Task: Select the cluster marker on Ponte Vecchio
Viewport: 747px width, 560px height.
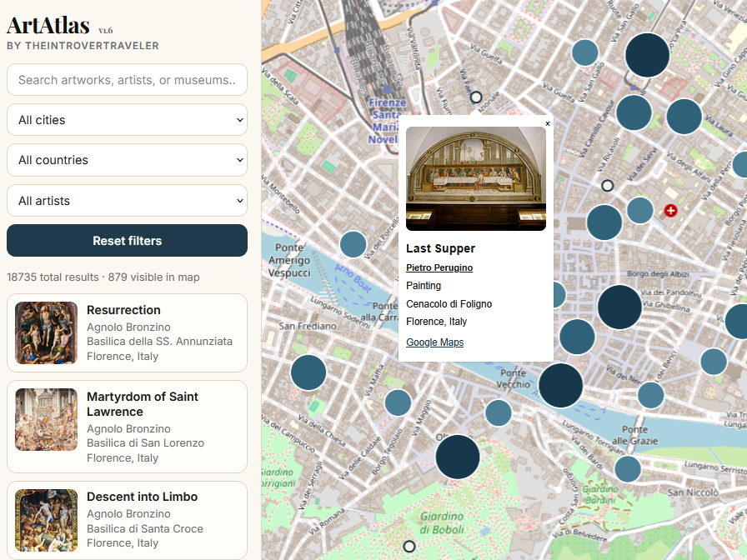Action: [560, 386]
